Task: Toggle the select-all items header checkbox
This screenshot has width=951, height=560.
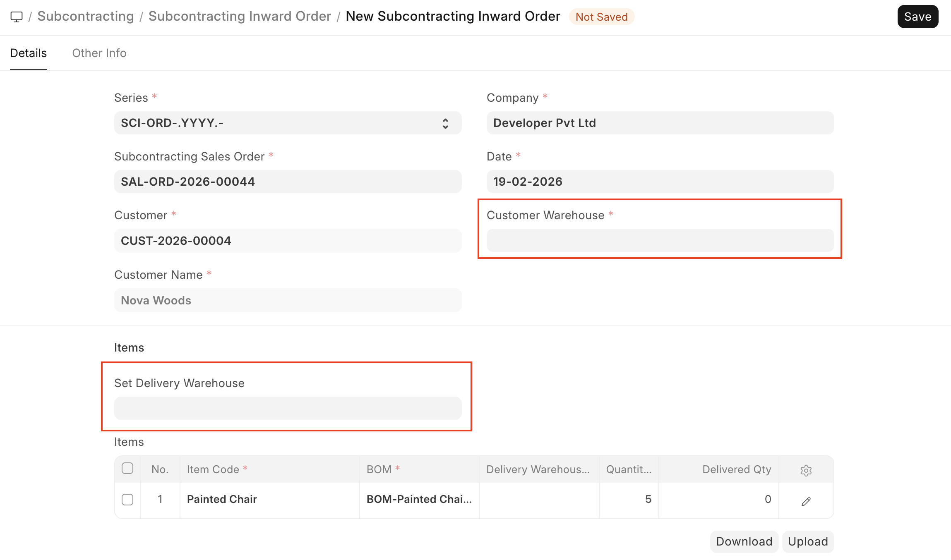Action: (127, 469)
